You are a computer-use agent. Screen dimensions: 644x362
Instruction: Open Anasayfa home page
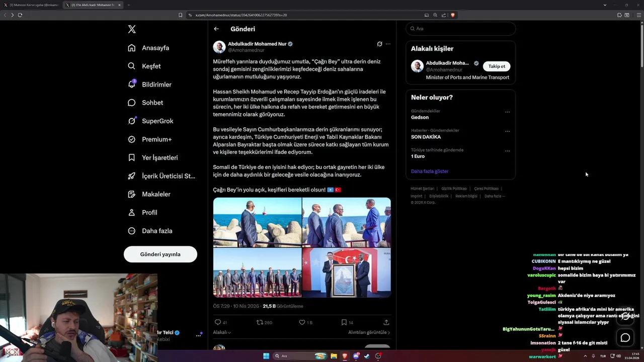(x=148, y=48)
